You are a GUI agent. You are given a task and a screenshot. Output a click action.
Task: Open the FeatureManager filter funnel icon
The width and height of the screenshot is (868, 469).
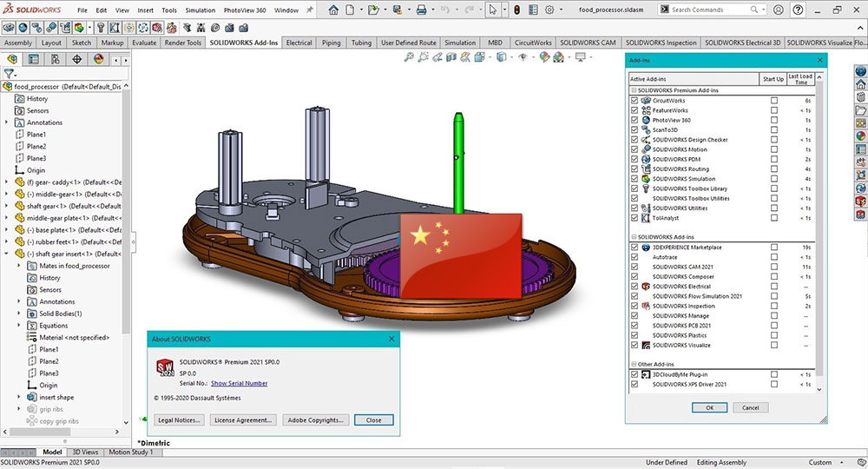click(x=10, y=74)
